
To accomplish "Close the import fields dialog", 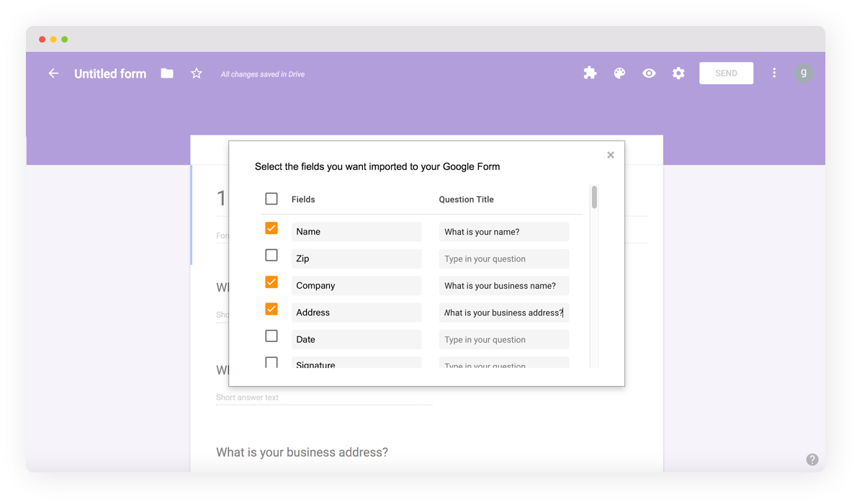I will 611,155.
